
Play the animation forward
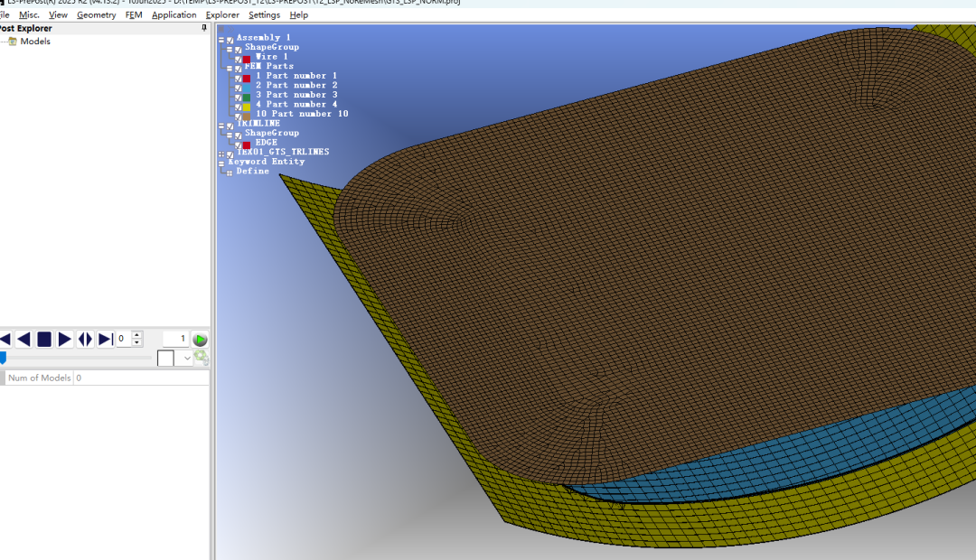tap(64, 339)
